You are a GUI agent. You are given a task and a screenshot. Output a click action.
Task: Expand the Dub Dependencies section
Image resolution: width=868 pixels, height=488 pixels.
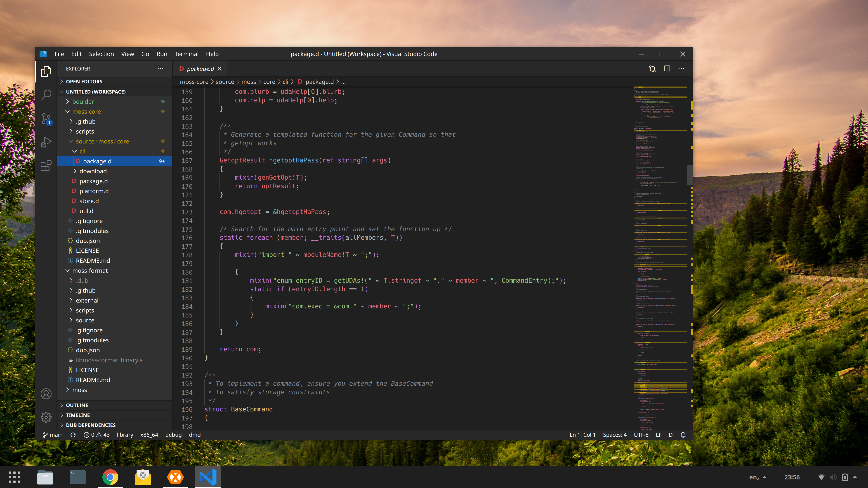[115, 425]
